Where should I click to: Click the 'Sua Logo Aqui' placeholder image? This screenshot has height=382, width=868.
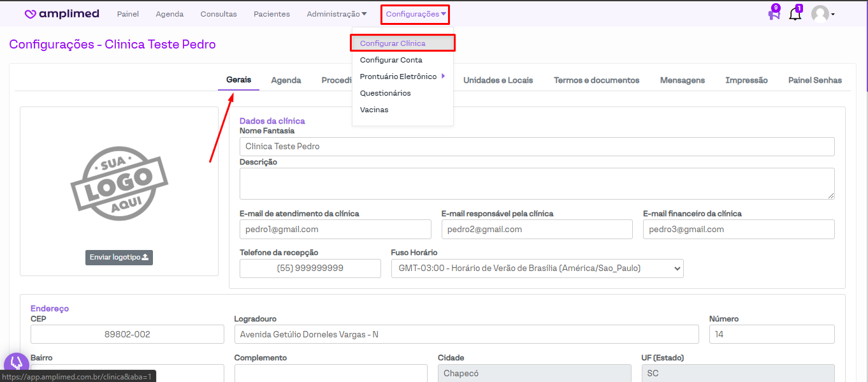click(119, 184)
